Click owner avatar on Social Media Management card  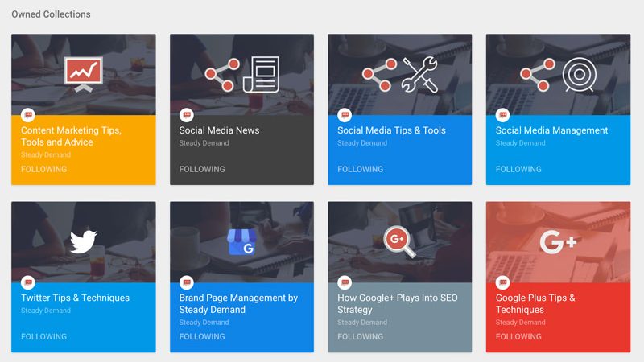pyautogui.click(x=502, y=115)
